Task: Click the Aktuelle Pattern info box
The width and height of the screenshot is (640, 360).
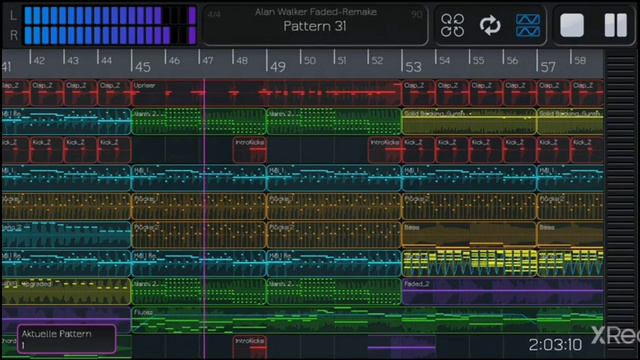Action: [67, 339]
